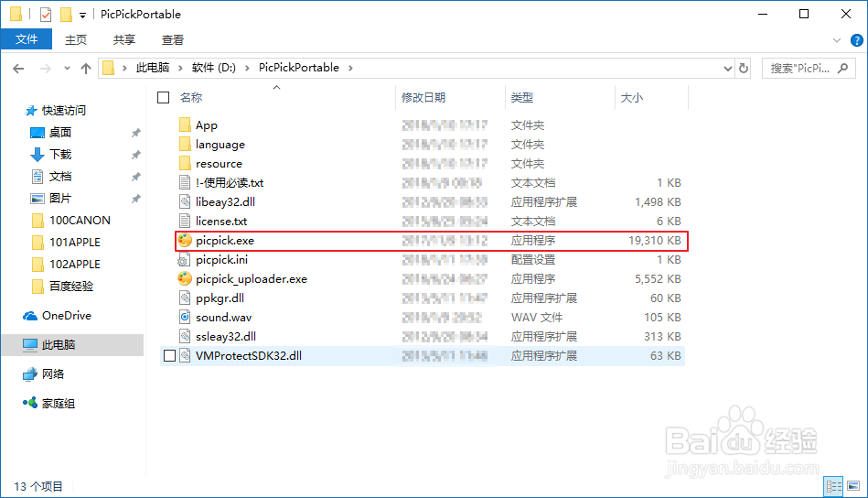This screenshot has height=498, width=868.
Task: Select the sound.wav audio file icon
Action: (x=185, y=317)
